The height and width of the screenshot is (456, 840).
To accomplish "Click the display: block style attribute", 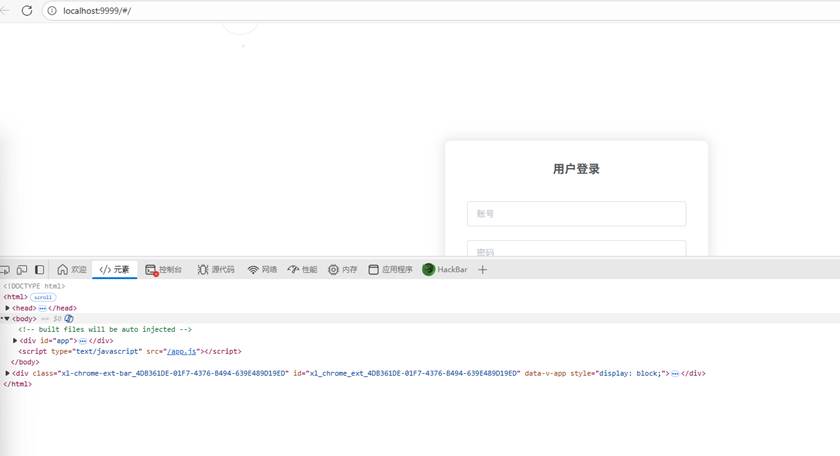I will [x=620, y=373].
